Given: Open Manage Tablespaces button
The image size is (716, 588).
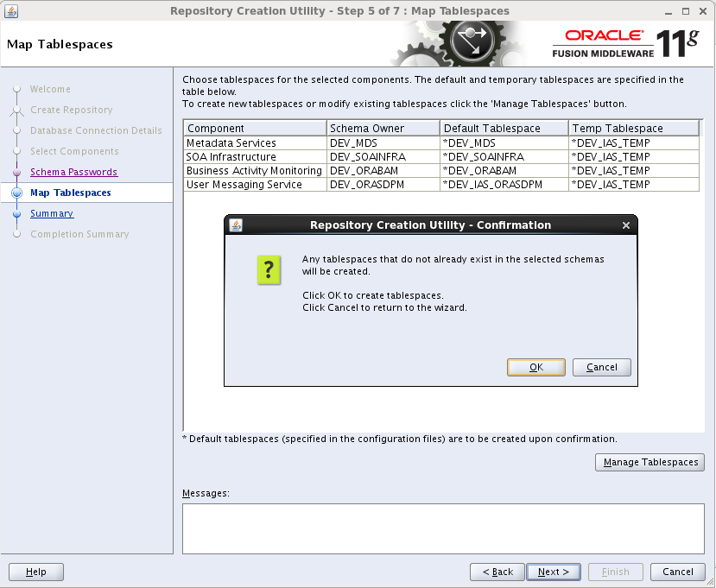Looking at the screenshot, I should tap(649, 462).
